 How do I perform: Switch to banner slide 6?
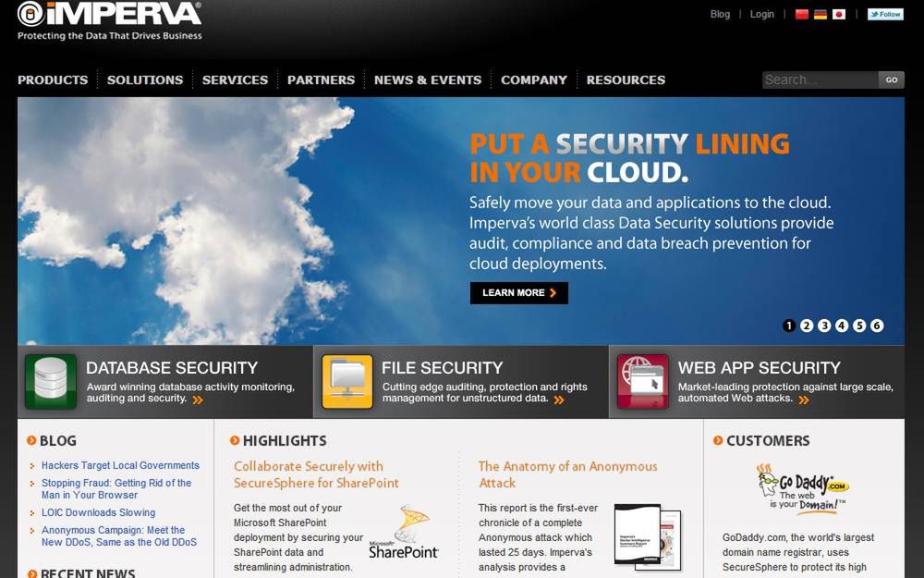click(877, 326)
